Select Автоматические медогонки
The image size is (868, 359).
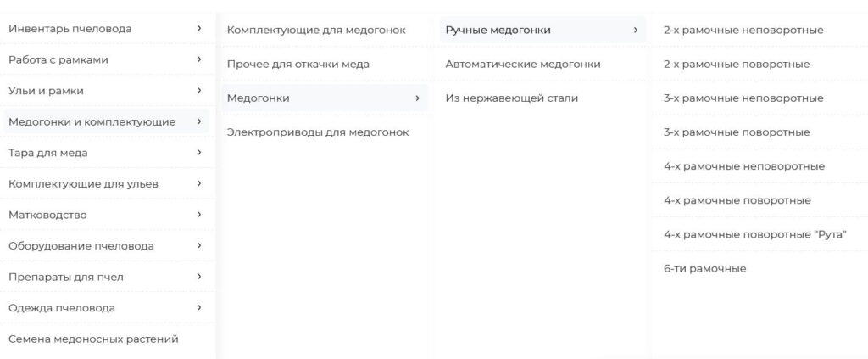[x=523, y=65]
